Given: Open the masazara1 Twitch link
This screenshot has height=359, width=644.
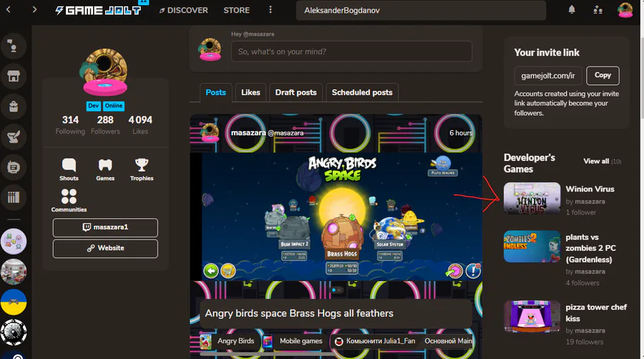Looking at the screenshot, I should (x=105, y=227).
